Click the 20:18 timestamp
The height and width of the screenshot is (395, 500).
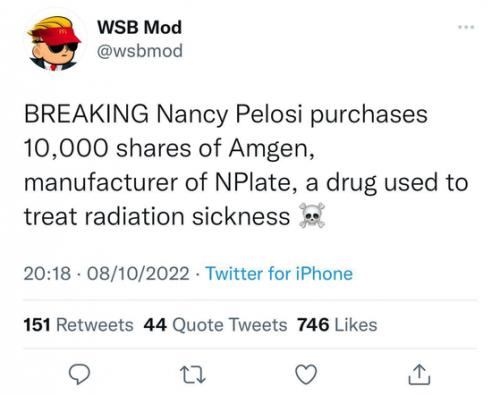point(47,274)
